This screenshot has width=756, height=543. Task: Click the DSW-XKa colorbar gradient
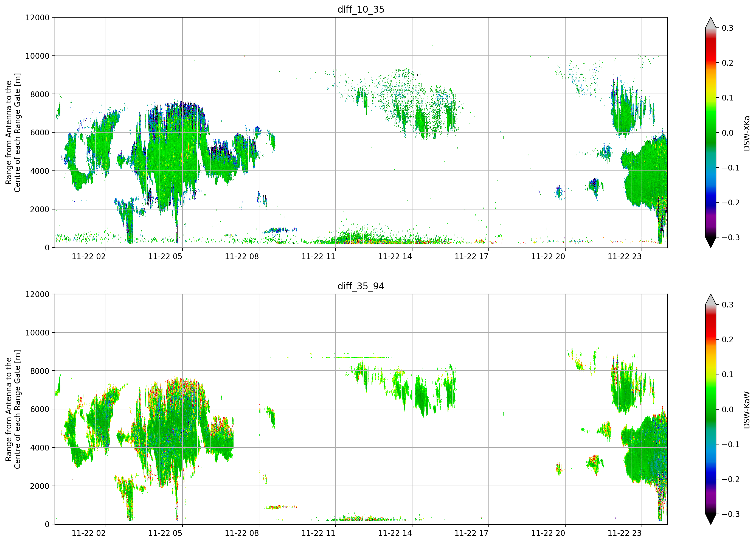pyautogui.click(x=711, y=132)
